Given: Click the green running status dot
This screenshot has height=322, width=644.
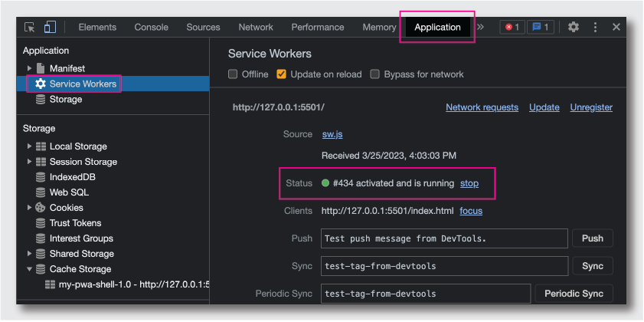Looking at the screenshot, I should click(x=325, y=183).
